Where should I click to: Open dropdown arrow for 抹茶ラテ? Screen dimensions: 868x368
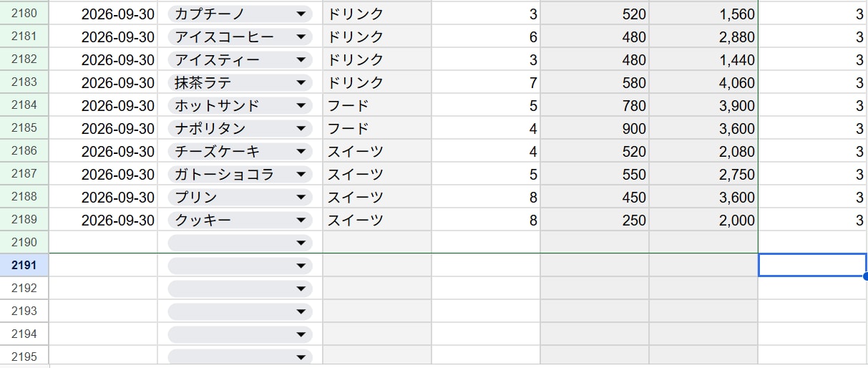[x=301, y=82]
